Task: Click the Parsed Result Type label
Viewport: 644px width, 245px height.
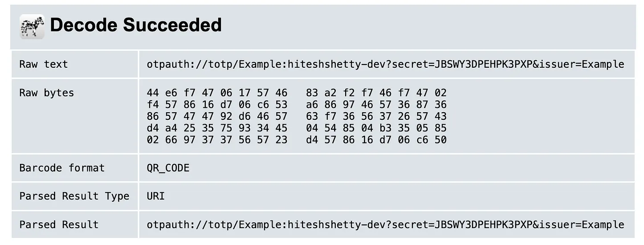Action: tap(74, 196)
